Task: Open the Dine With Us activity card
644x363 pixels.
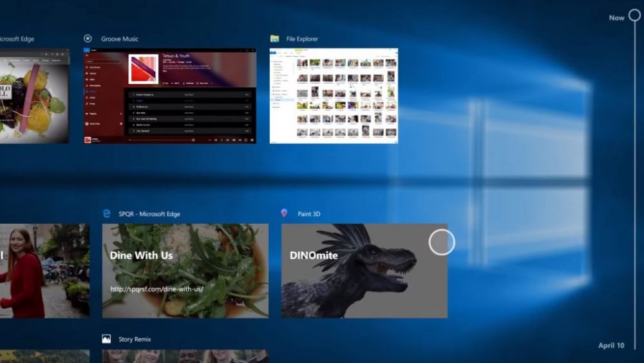Action: click(x=185, y=271)
